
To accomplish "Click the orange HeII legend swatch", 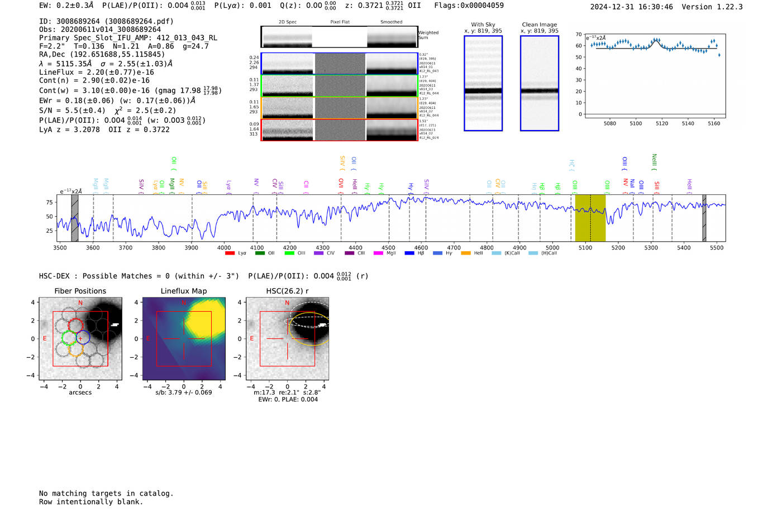I will click(x=466, y=253).
